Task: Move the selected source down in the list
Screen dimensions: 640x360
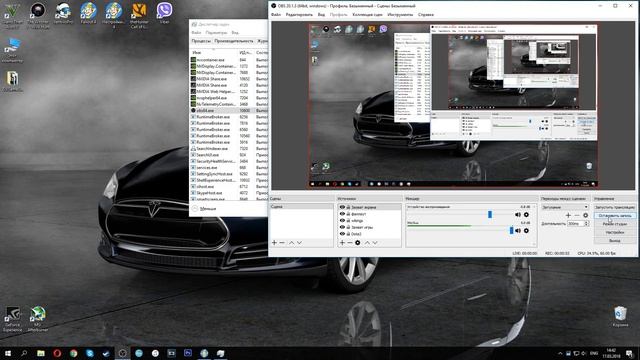Action: coord(375,243)
